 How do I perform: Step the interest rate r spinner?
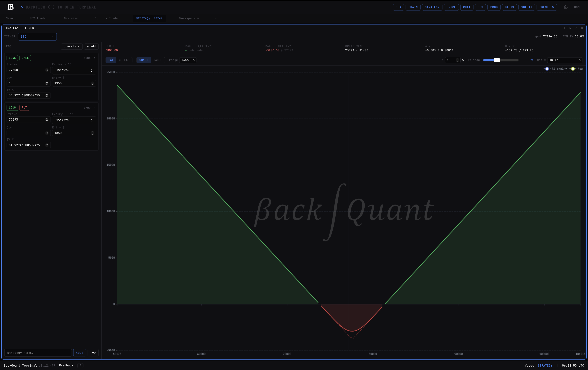click(457, 60)
